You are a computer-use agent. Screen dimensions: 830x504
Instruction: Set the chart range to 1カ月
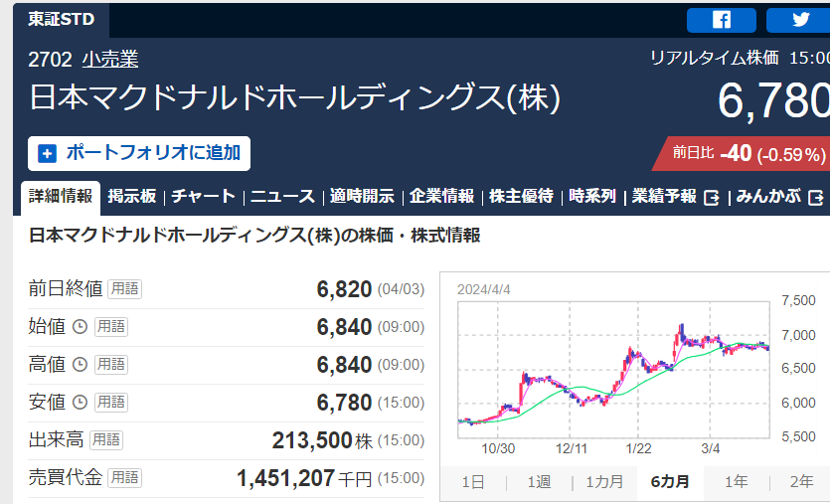[604, 482]
